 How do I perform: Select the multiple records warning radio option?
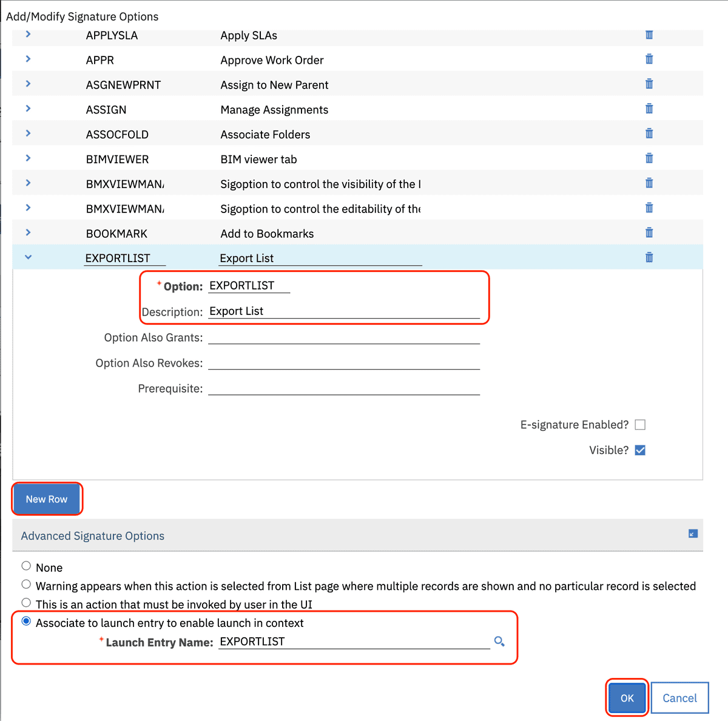26,584
